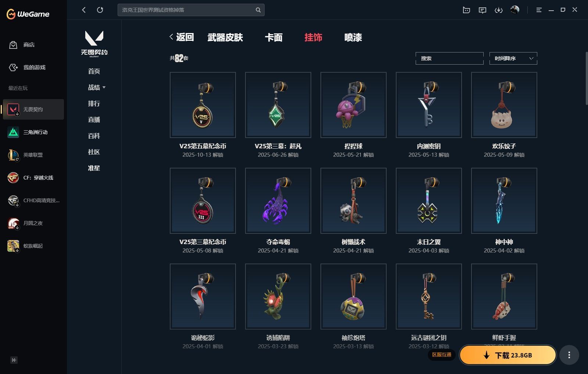588x374 pixels.
Task: Click the search magnifier icon in the top bar
Action: point(258,10)
